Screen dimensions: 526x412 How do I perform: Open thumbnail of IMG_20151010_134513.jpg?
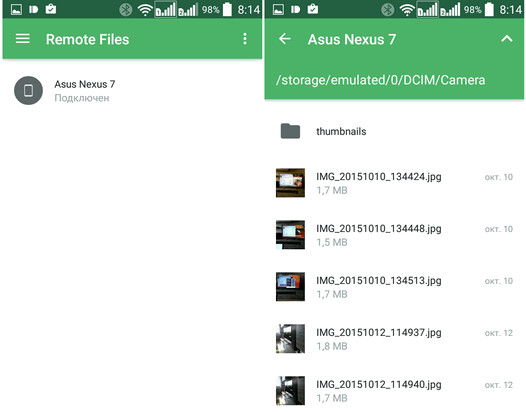tap(290, 287)
